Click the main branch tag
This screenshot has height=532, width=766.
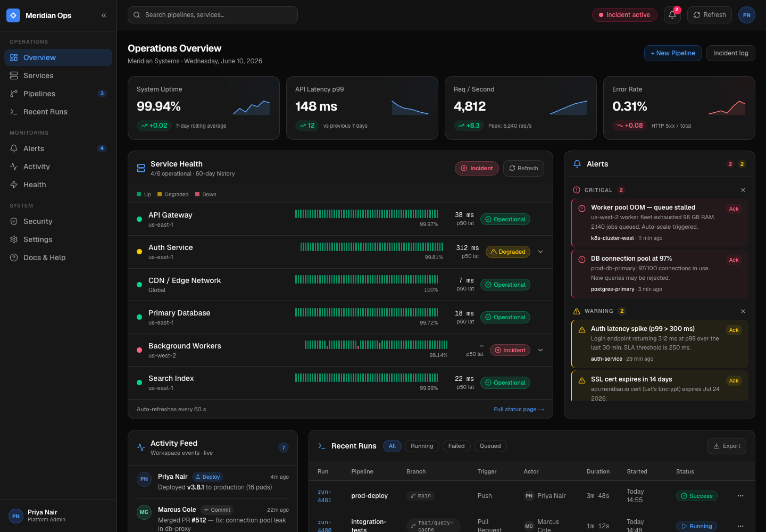click(421, 496)
